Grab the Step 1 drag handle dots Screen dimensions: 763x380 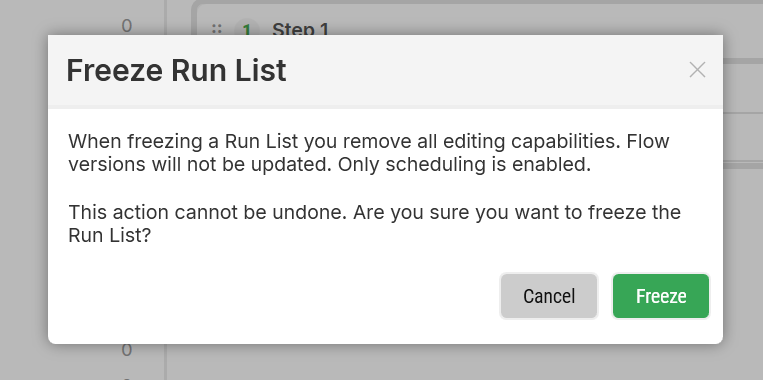point(217,29)
